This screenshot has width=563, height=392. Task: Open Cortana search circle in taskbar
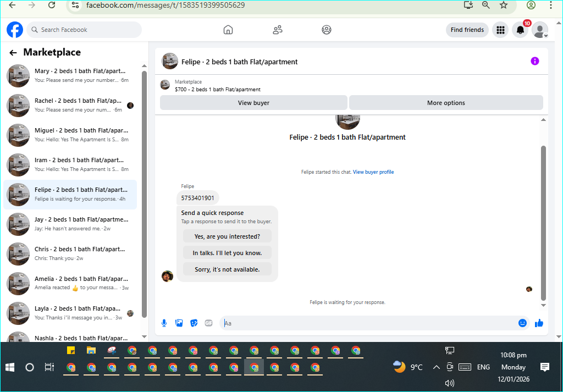tap(30, 367)
